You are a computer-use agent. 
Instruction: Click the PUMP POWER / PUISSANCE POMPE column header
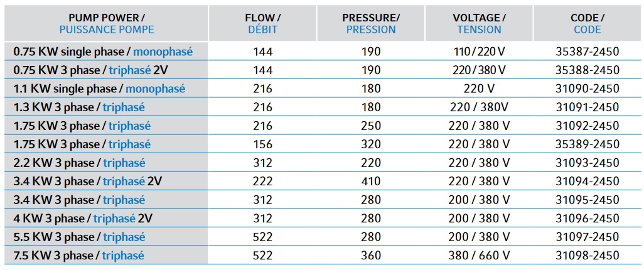[x=106, y=24]
